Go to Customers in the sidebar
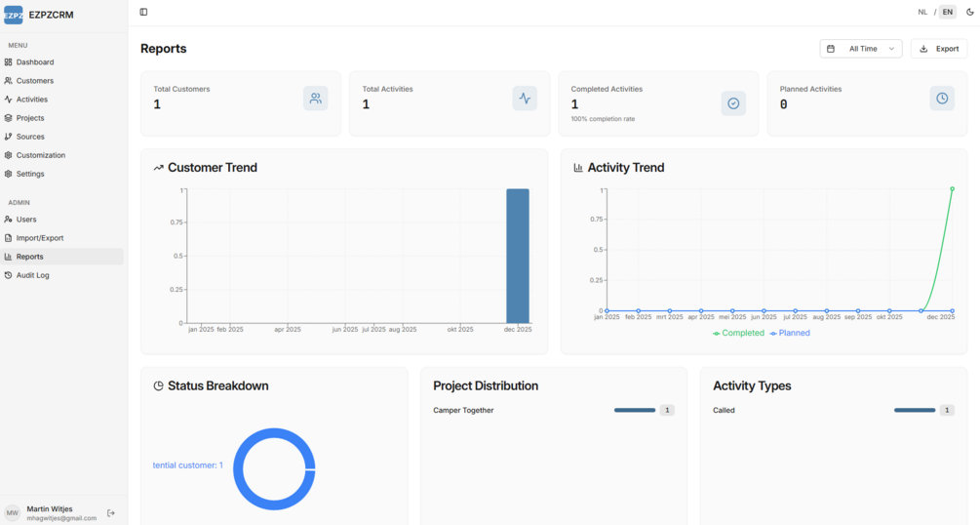 [62, 81]
